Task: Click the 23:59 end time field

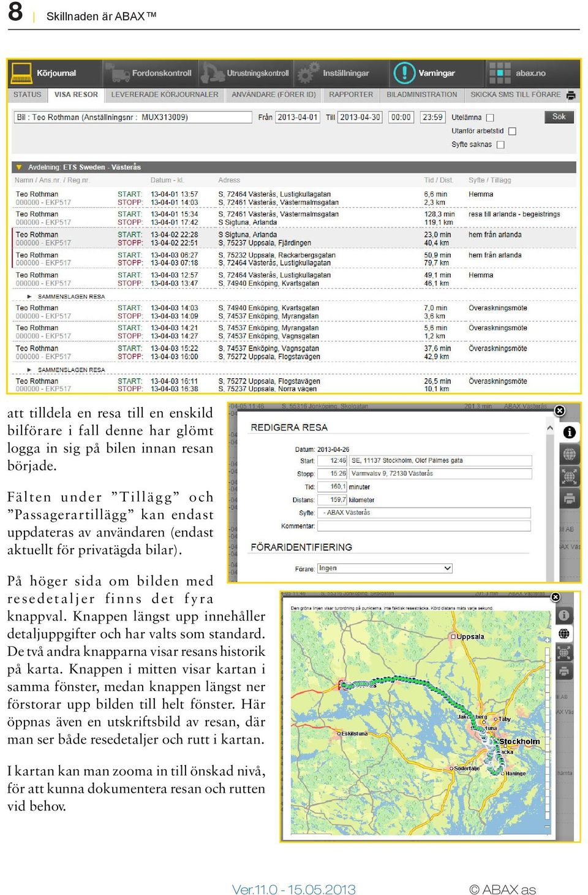Action: 432,117
